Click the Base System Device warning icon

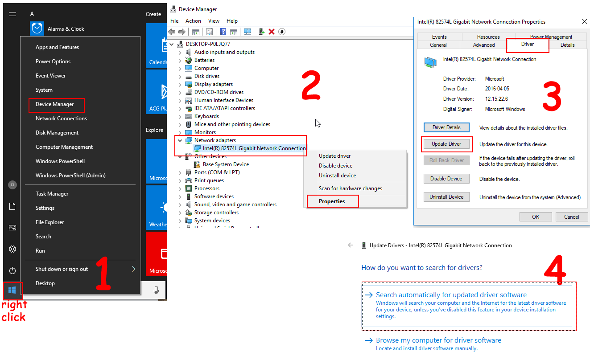pyautogui.click(x=197, y=164)
